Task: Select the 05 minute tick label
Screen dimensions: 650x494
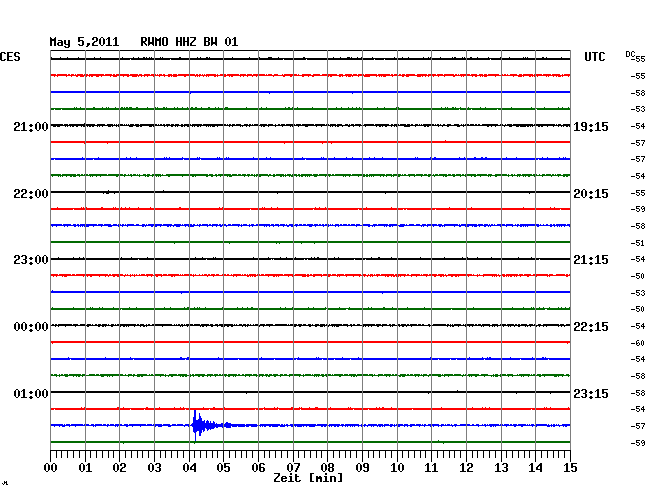Action: [x=223, y=468]
